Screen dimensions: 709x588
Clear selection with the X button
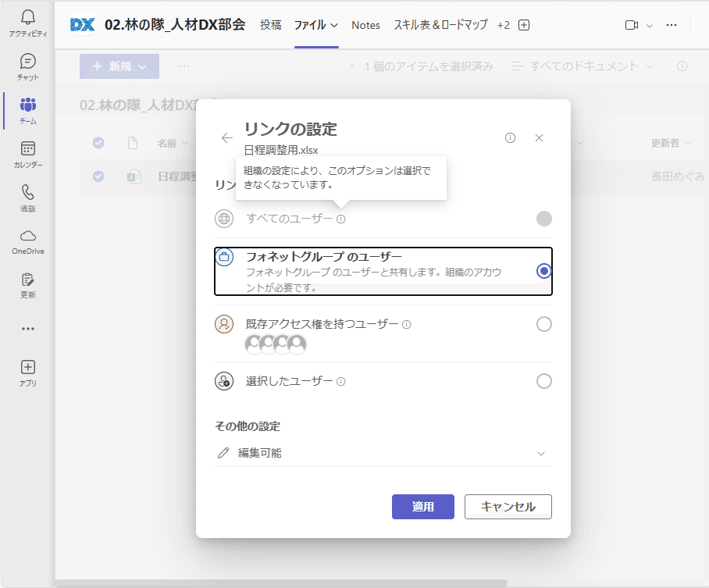[352, 66]
